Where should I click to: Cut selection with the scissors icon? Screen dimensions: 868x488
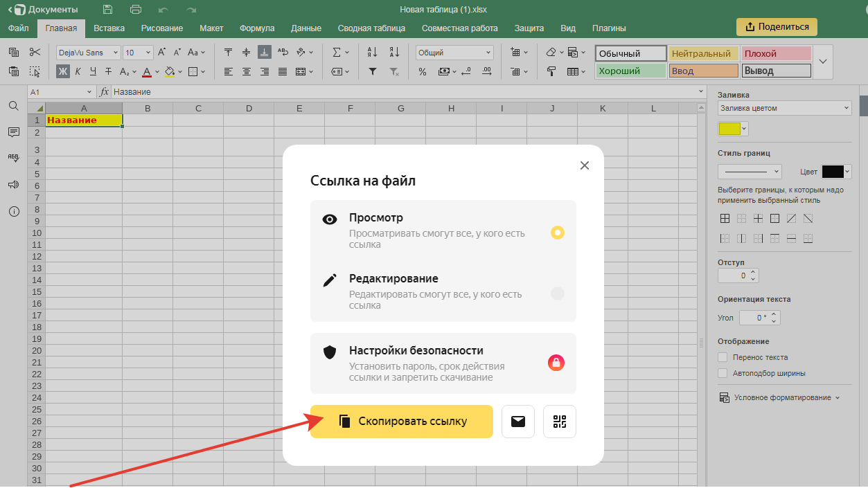35,52
